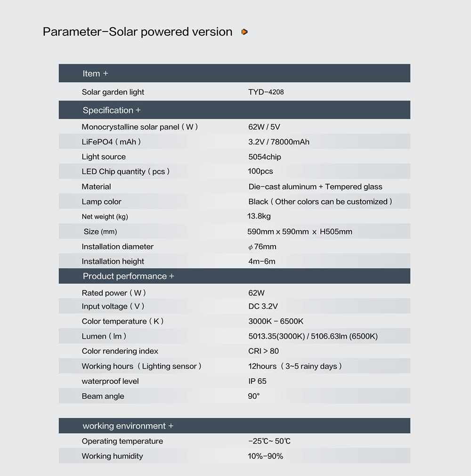Select the 13.8kg net weight value
471x476 pixels.
(x=259, y=217)
